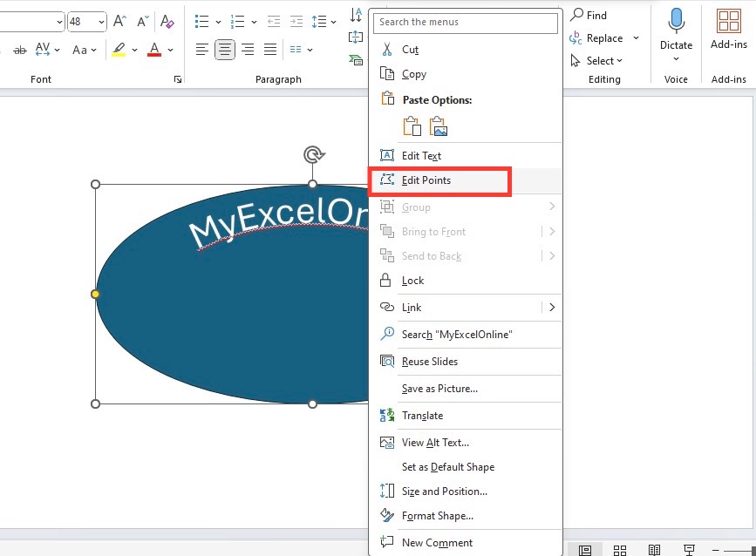Click the rotation handle above the oval

pos(314,154)
